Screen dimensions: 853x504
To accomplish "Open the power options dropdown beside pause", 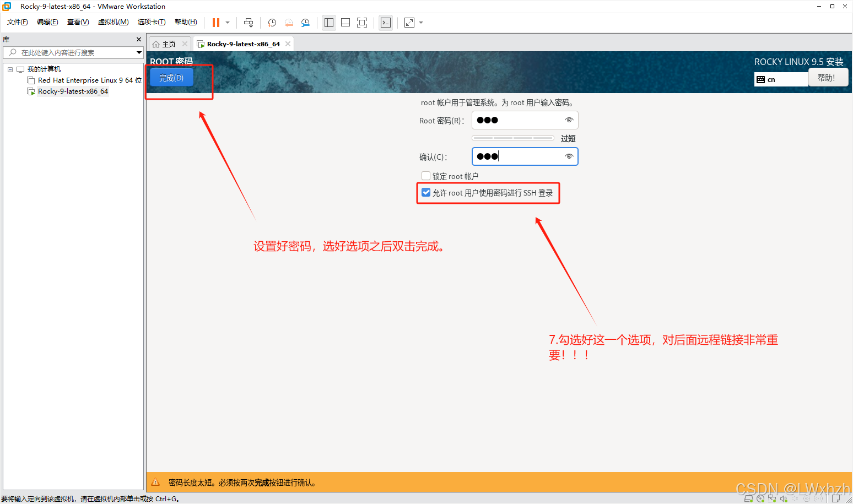I will pos(228,23).
